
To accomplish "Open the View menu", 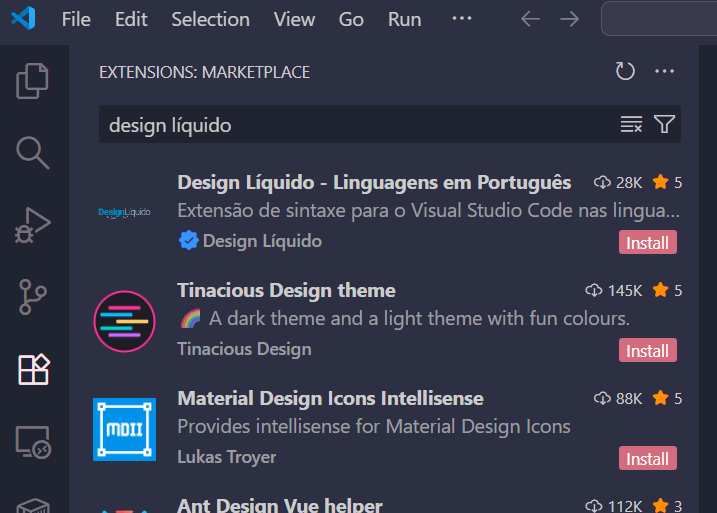I will [x=294, y=19].
